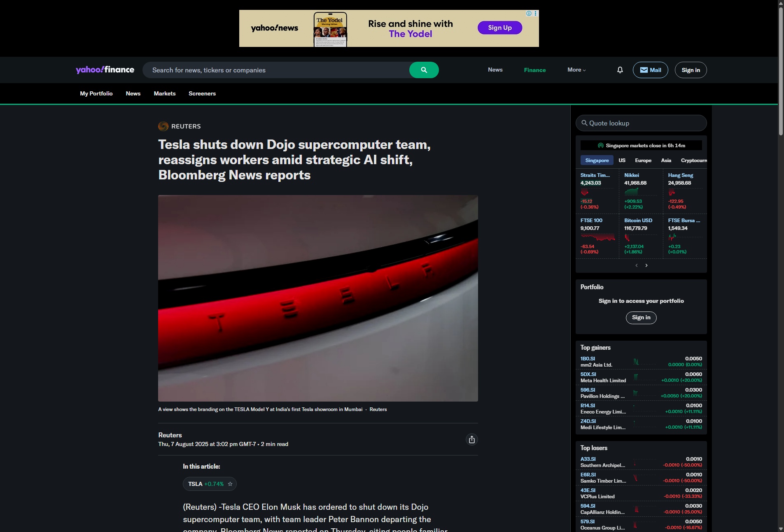Open R14.SI Eneco Energy ticker
This screenshot has width=784, height=532.
[x=588, y=406]
